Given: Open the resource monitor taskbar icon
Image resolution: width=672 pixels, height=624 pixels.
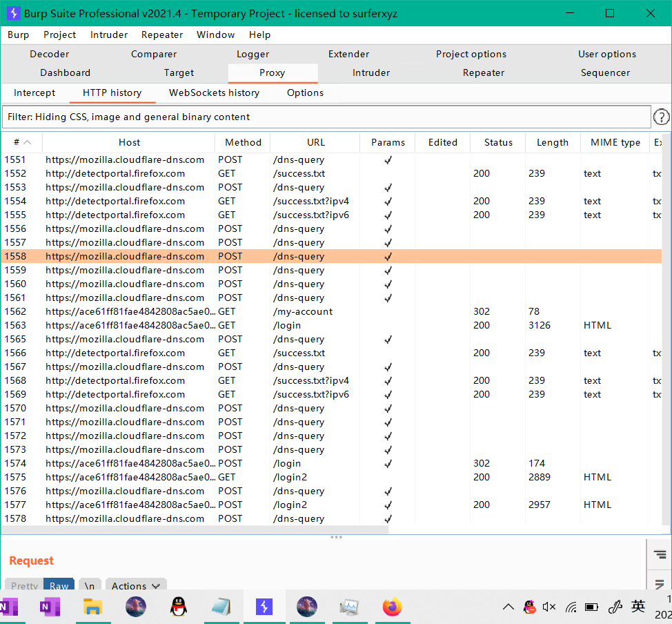Looking at the screenshot, I should (349, 607).
